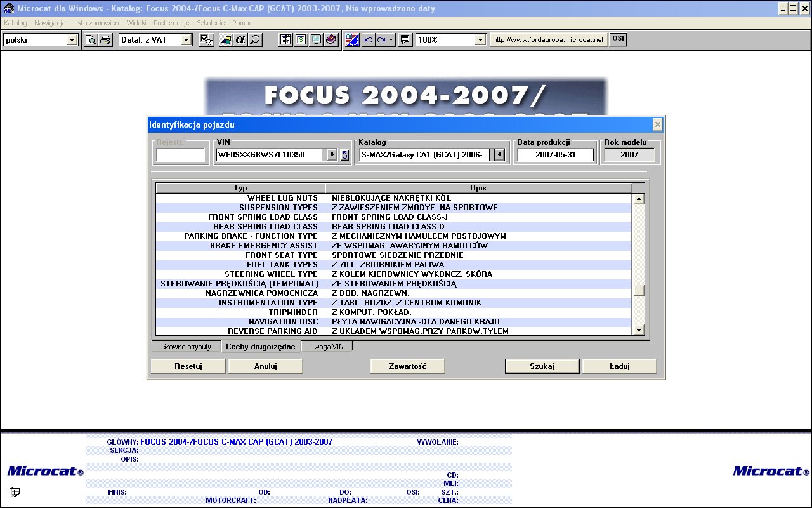Select the FRONT SPRING LOAD CLASS row

tap(393, 217)
